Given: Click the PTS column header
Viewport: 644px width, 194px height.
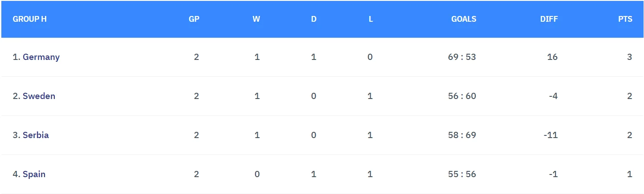Looking at the screenshot, I should click(x=625, y=19).
